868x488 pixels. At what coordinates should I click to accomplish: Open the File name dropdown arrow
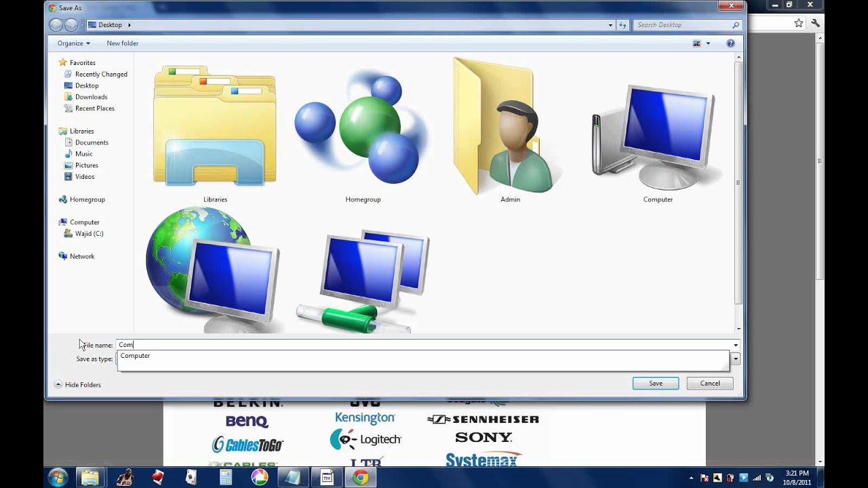point(735,345)
